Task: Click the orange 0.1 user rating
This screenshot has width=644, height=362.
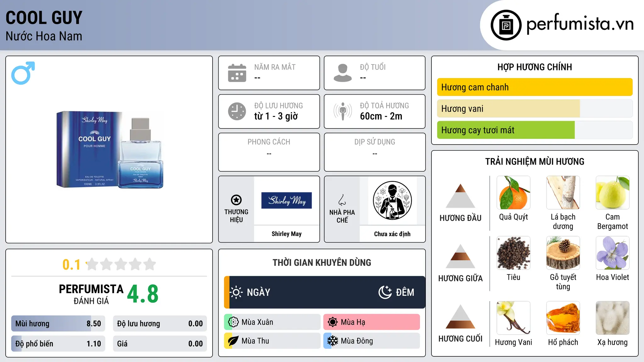Action: [x=71, y=265]
